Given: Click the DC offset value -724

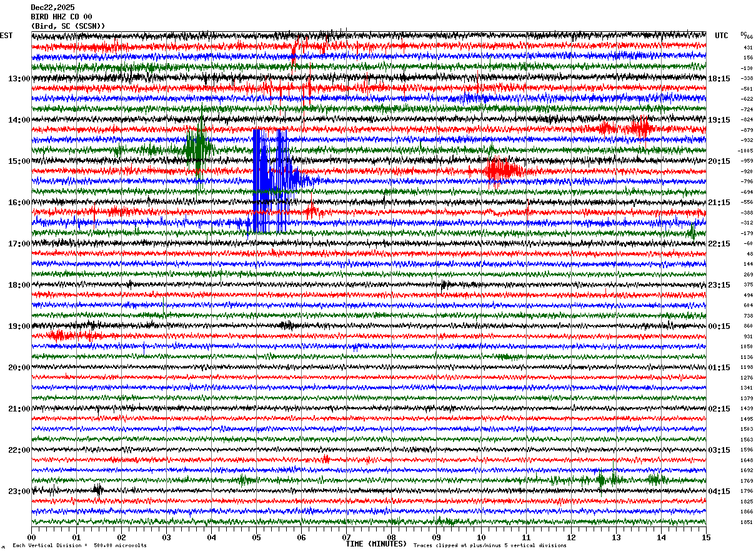Looking at the screenshot, I should coord(747,109).
